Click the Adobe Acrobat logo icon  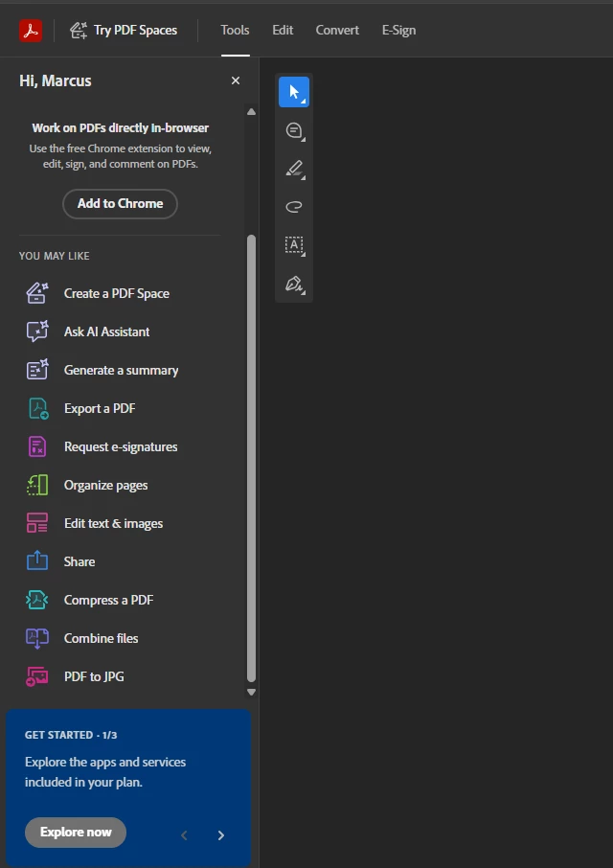coord(31,31)
